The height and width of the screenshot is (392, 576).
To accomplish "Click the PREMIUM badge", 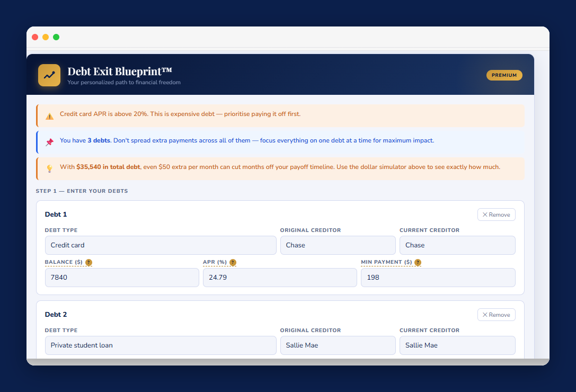I will (x=504, y=75).
